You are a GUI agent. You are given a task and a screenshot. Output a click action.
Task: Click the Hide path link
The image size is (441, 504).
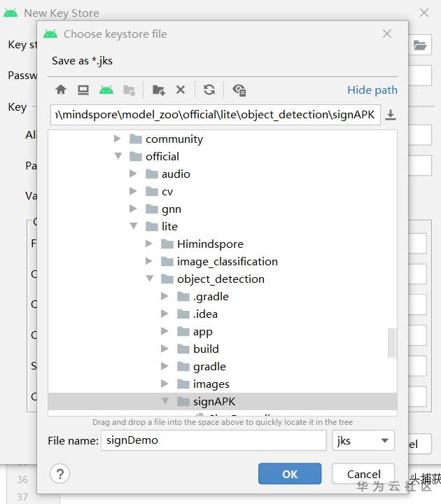pyautogui.click(x=372, y=90)
